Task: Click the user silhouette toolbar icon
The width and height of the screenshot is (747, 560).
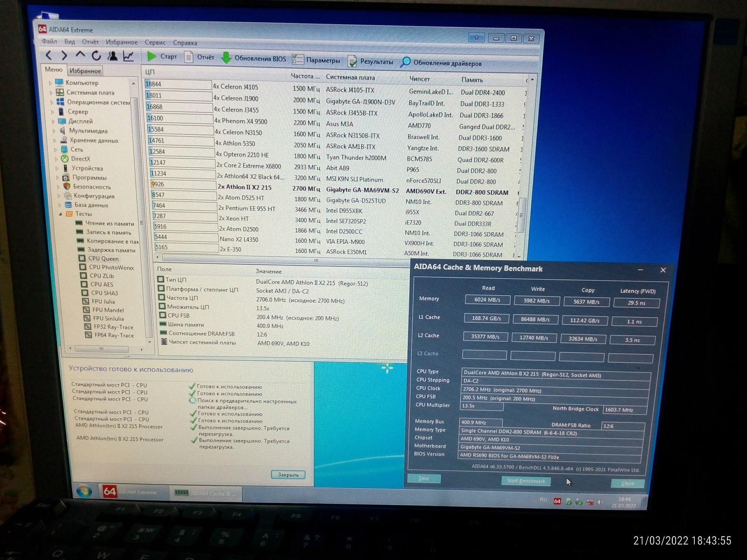Action: (112, 56)
